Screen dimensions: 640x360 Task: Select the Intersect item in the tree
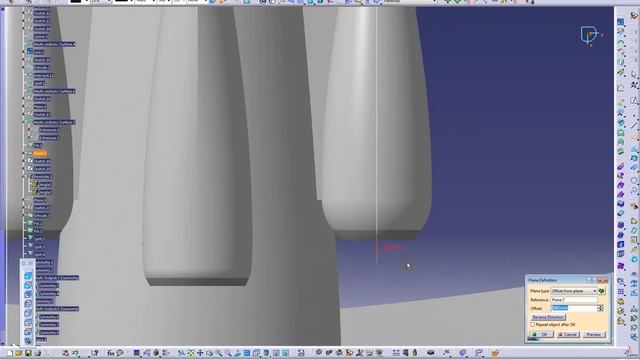tap(44, 76)
